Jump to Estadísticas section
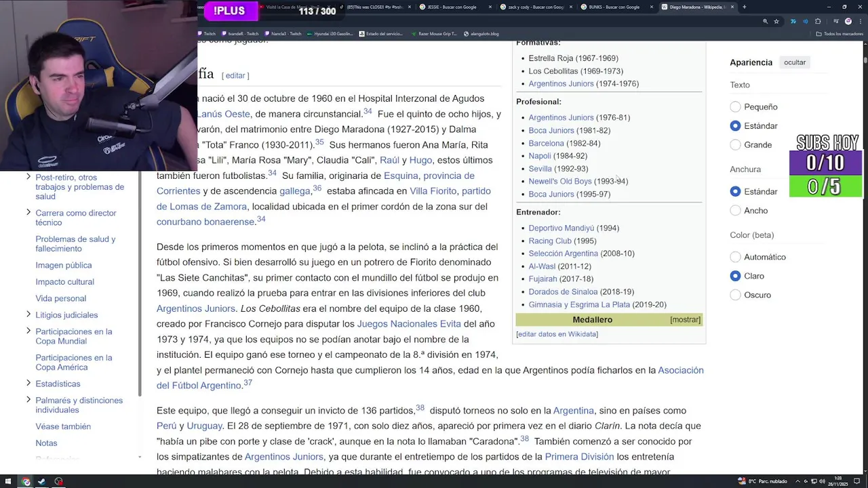The image size is (868, 488). point(58,384)
